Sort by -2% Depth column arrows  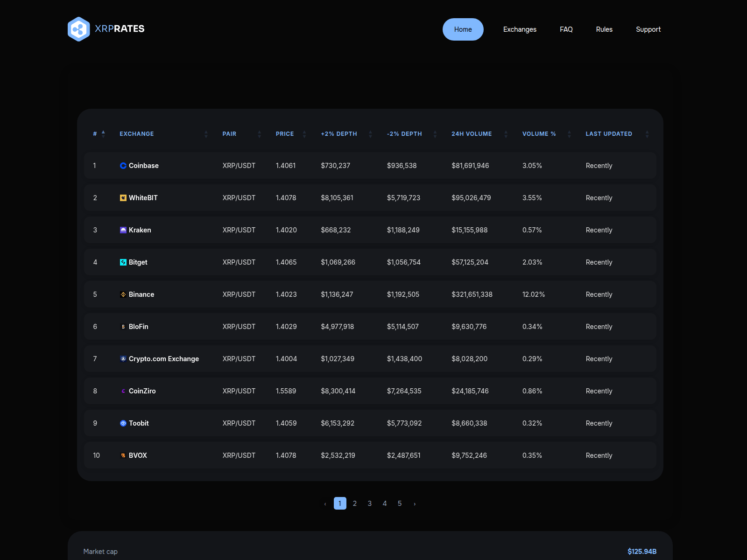435,134
